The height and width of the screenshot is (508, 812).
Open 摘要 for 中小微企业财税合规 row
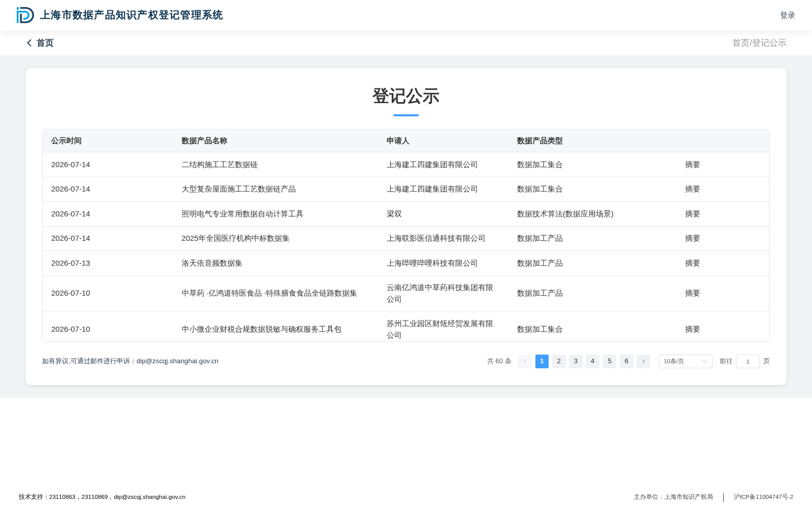[x=692, y=329]
